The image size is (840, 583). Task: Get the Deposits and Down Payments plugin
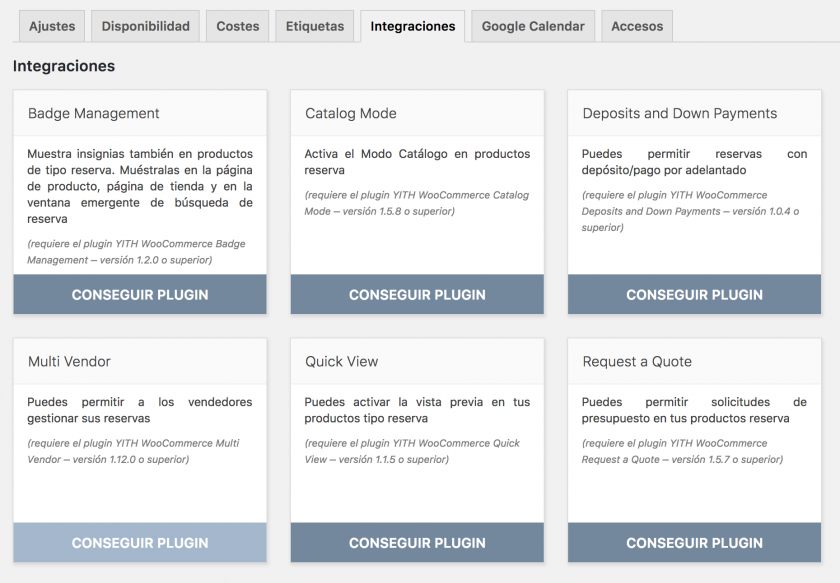(694, 295)
